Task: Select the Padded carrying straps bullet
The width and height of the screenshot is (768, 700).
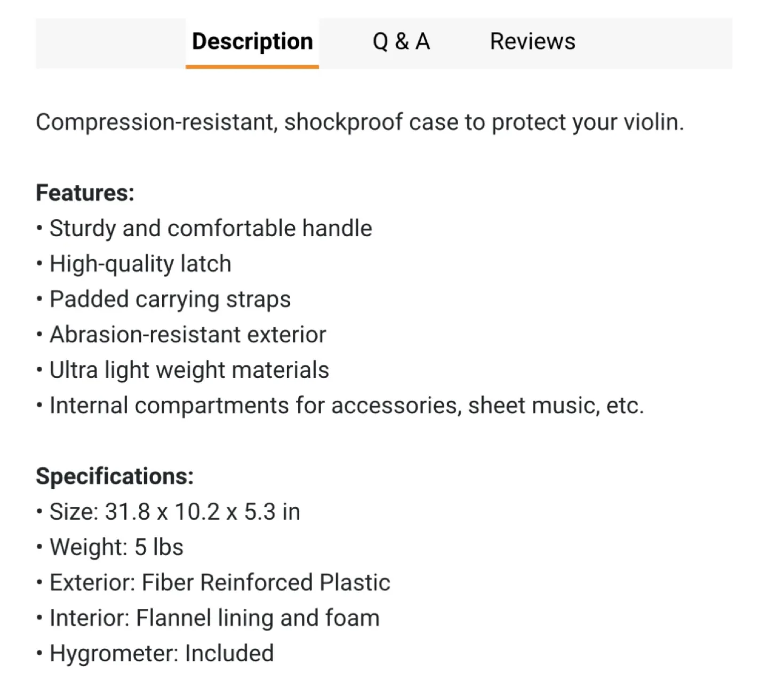Action: tap(170, 299)
